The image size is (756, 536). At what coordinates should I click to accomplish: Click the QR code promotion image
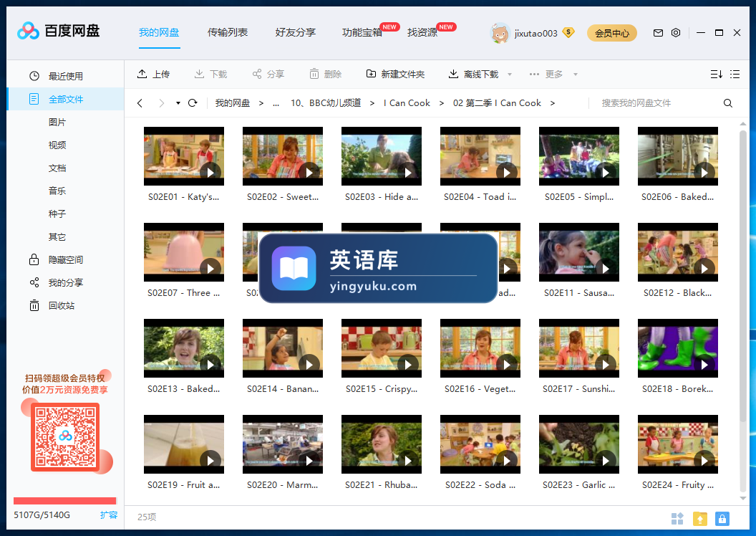click(x=65, y=437)
